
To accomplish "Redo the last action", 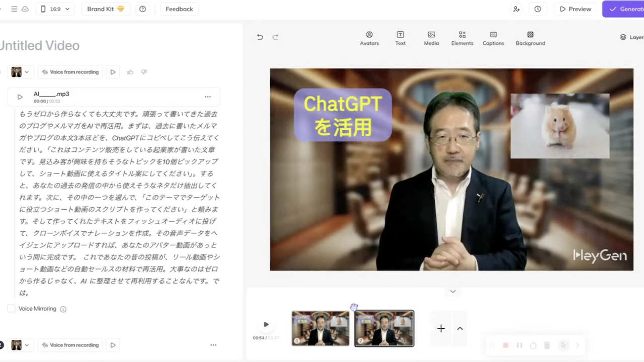I will tap(275, 37).
